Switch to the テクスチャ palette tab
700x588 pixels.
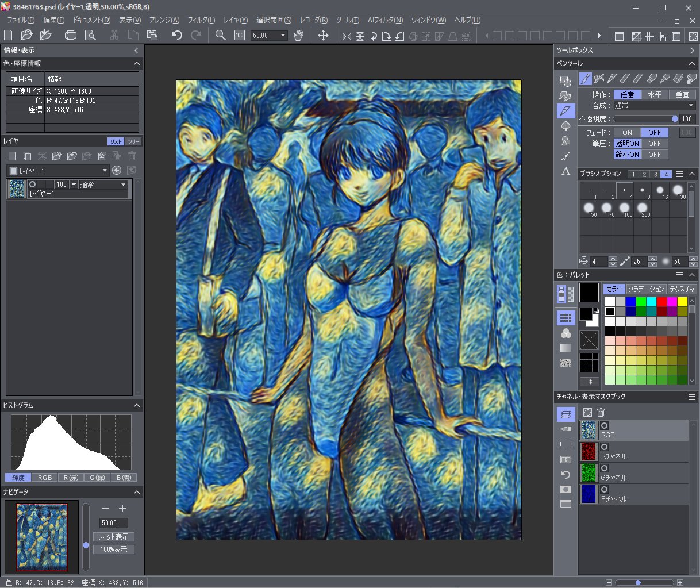pyautogui.click(x=681, y=289)
